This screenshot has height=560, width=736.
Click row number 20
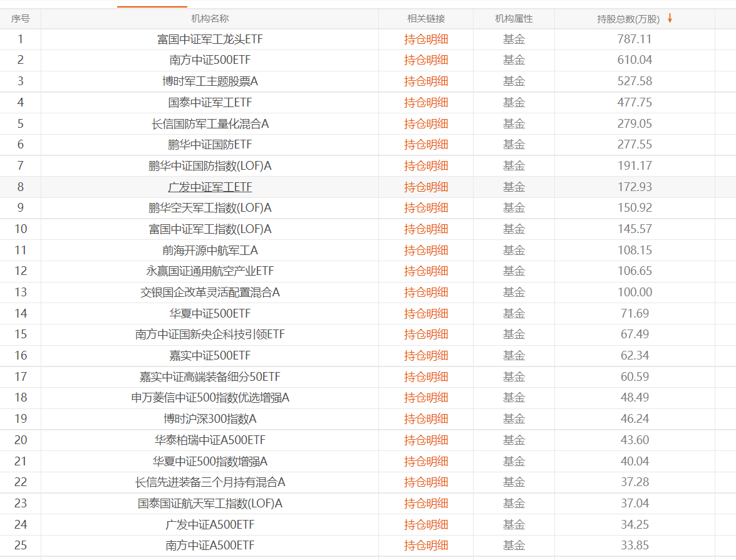click(x=21, y=440)
